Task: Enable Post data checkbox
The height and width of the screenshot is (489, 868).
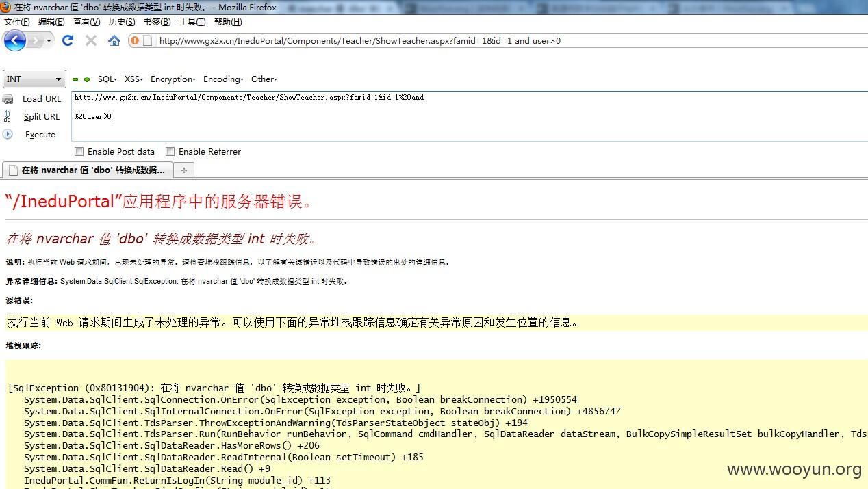Action: coord(79,152)
